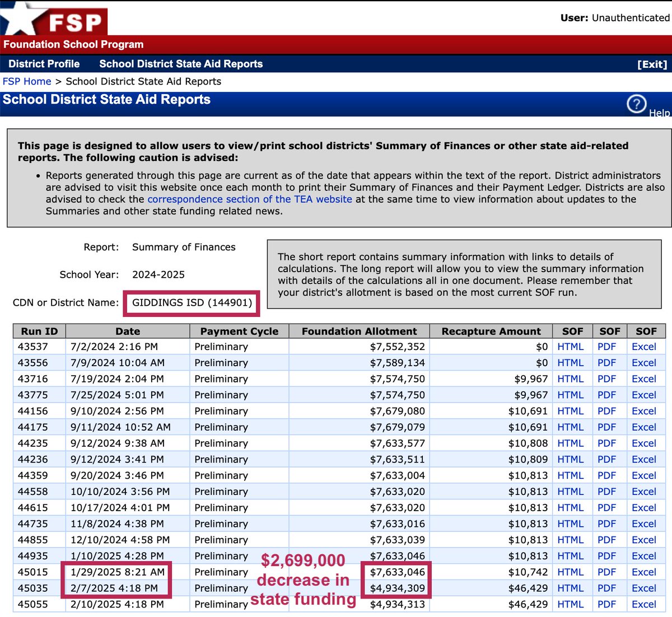
Task: Click the Run ID column header
Action: [x=39, y=331]
